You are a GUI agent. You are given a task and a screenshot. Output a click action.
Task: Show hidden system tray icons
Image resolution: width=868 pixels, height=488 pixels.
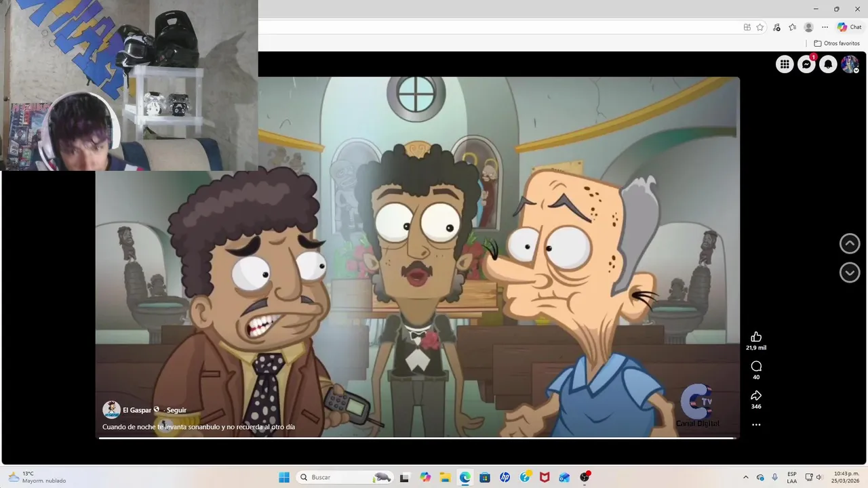746,477
